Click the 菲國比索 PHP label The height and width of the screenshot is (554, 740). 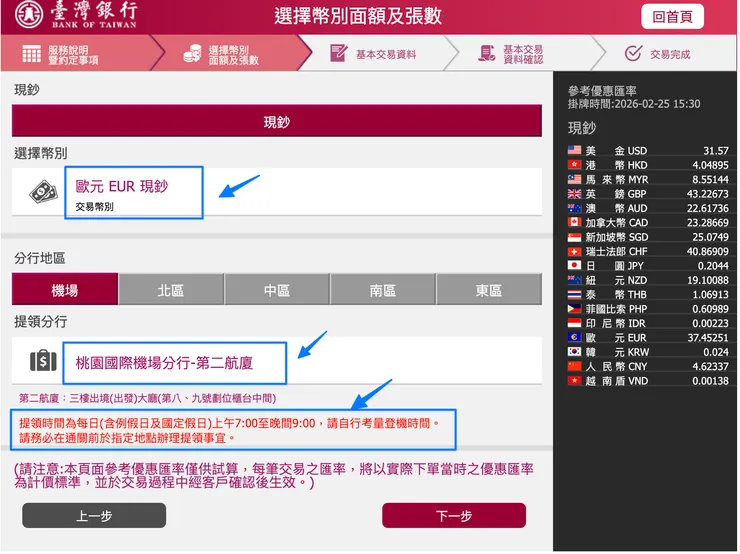[x=616, y=309]
